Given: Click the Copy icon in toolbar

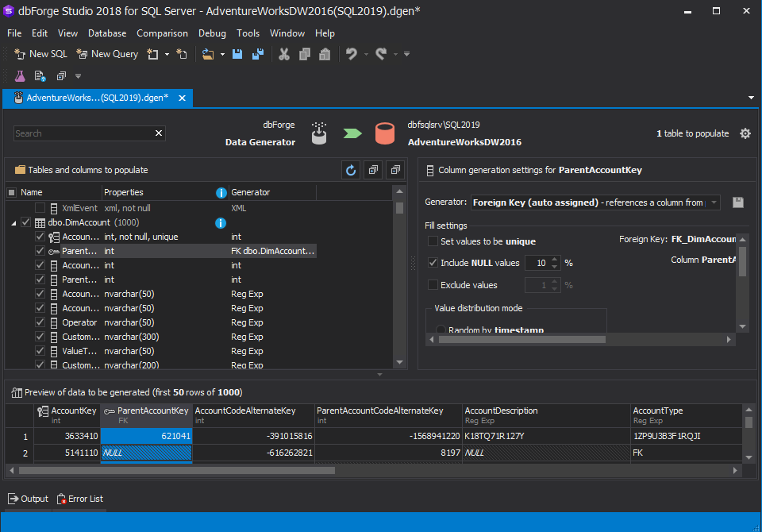Looking at the screenshot, I should click(x=305, y=54).
